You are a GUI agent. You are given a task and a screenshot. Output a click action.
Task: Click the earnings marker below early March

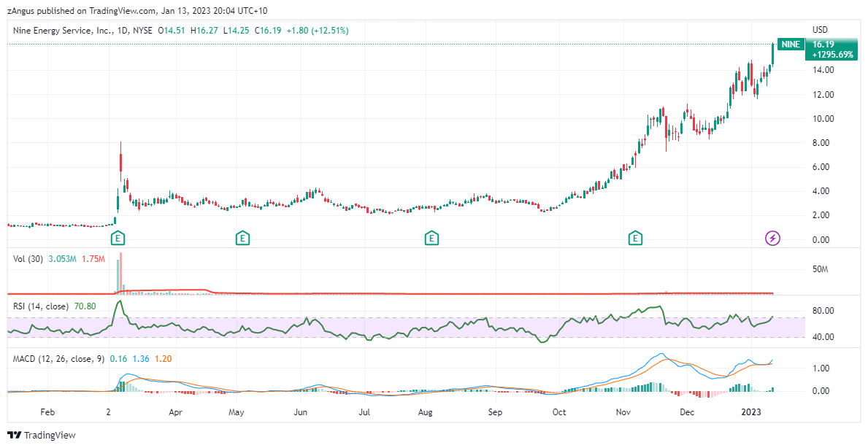[118, 239]
